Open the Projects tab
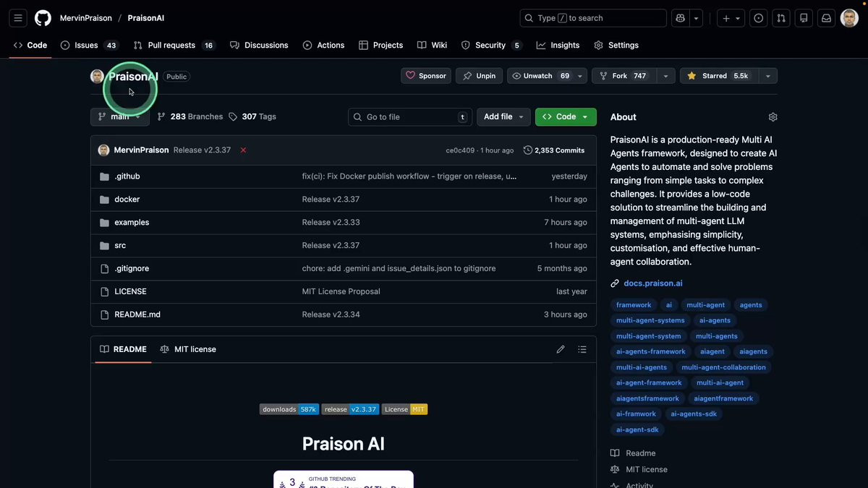Image resolution: width=868 pixels, height=488 pixels. click(x=381, y=45)
